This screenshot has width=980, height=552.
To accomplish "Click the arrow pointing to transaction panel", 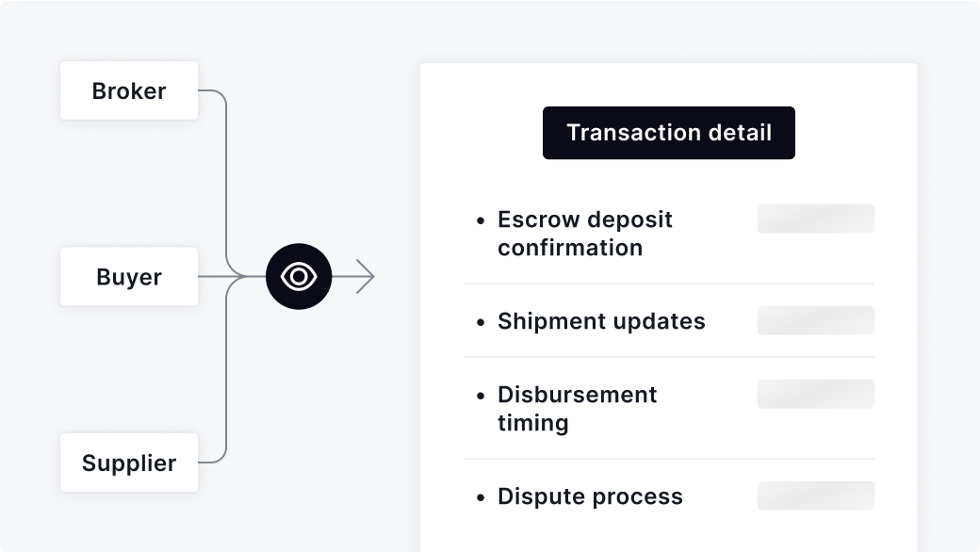I will pyautogui.click(x=353, y=276).
